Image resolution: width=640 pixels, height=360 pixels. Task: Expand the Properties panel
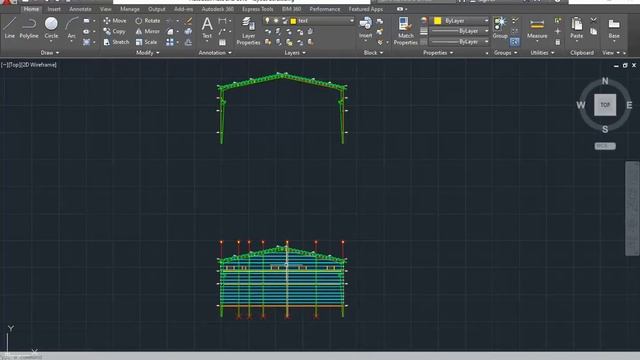click(x=438, y=53)
